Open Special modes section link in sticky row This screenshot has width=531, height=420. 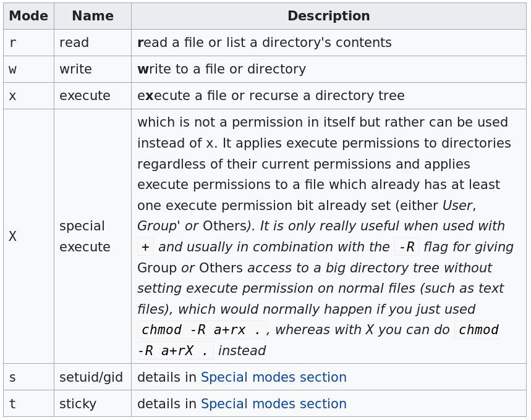(273, 404)
